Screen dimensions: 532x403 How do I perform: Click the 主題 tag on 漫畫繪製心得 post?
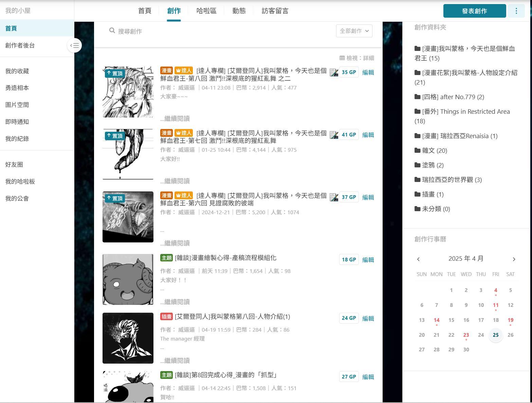point(166,258)
